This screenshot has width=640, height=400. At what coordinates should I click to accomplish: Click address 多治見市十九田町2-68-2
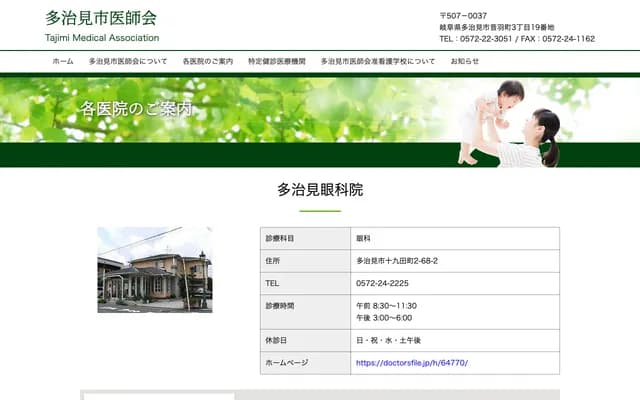[x=397, y=261]
